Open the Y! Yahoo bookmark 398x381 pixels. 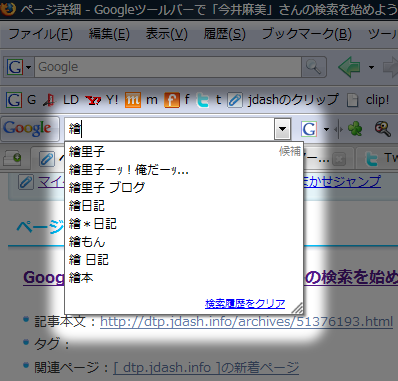pyautogui.click(x=102, y=100)
